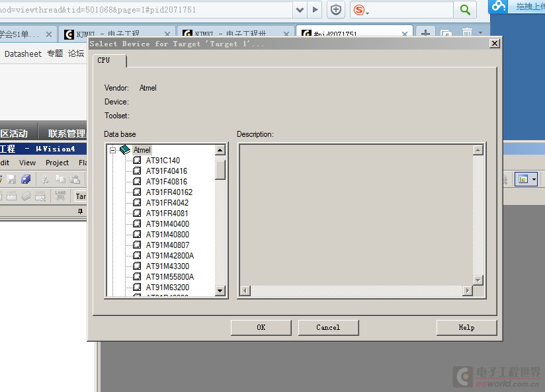Click the browser address bar
Image resolution: width=545 pixels, height=392 pixels.
coord(146,10)
